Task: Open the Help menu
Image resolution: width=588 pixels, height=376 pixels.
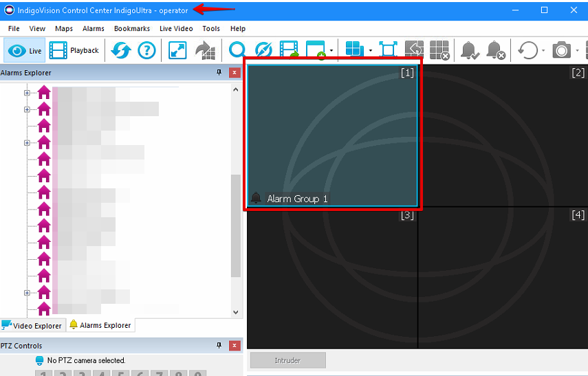Action: pyautogui.click(x=238, y=28)
